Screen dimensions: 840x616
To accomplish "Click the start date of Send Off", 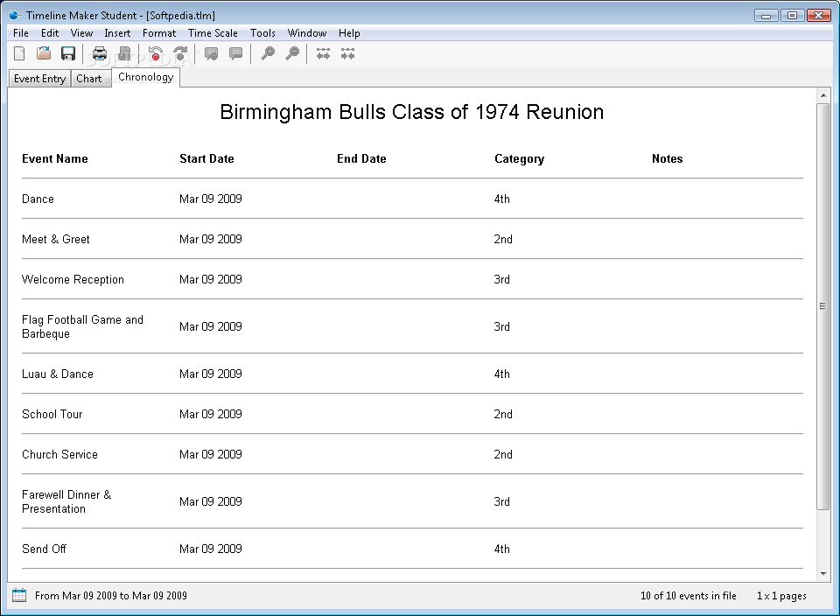I will point(211,549).
